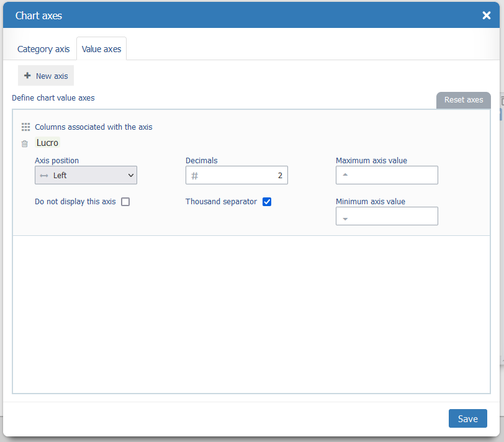The height and width of the screenshot is (442, 504).
Task: Click the grid drag handle beside Columns associated
Action: [x=25, y=127]
